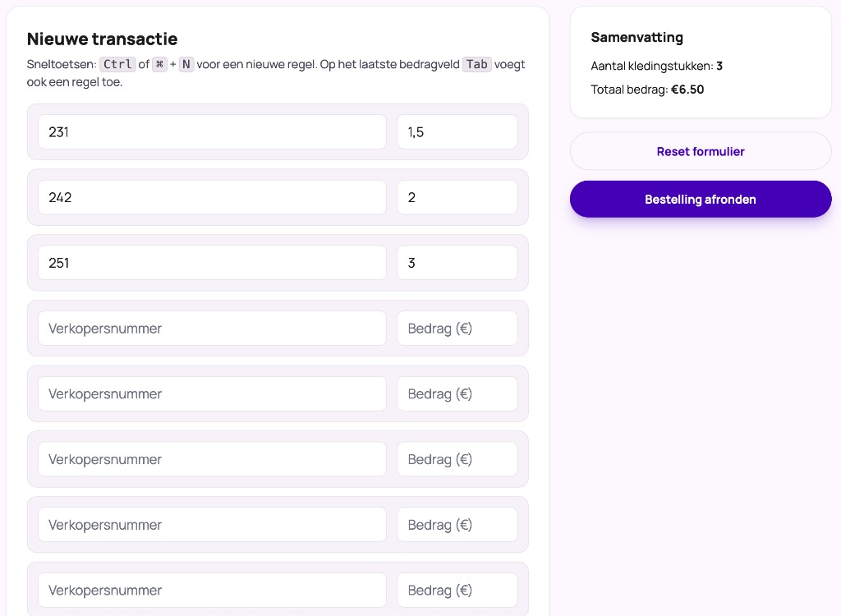The height and width of the screenshot is (616, 841).
Task: Click the Totaal bedrag €6.50 summary line
Action: click(x=647, y=90)
